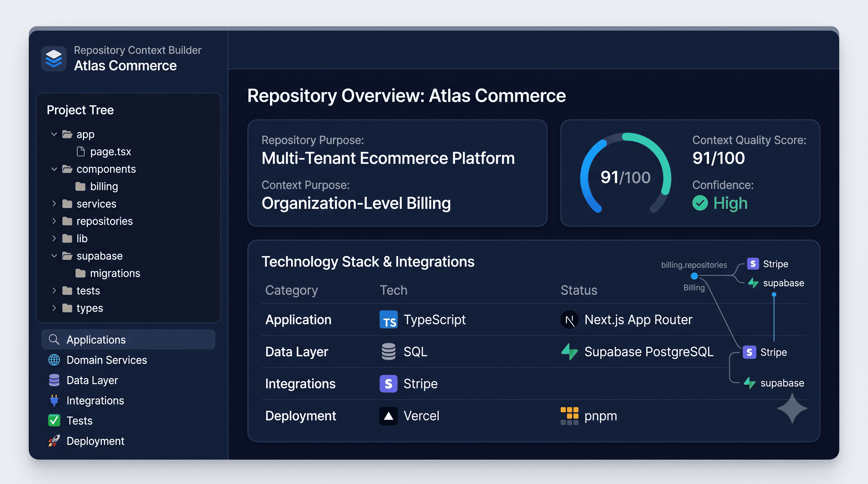Expand the types folder chevron
868x484 pixels.
54,308
